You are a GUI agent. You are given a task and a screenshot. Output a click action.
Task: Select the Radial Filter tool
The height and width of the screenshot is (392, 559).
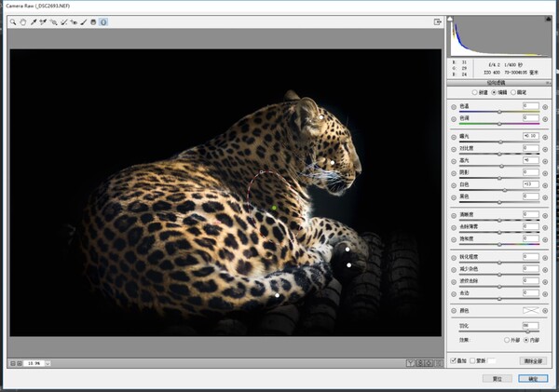coord(103,22)
